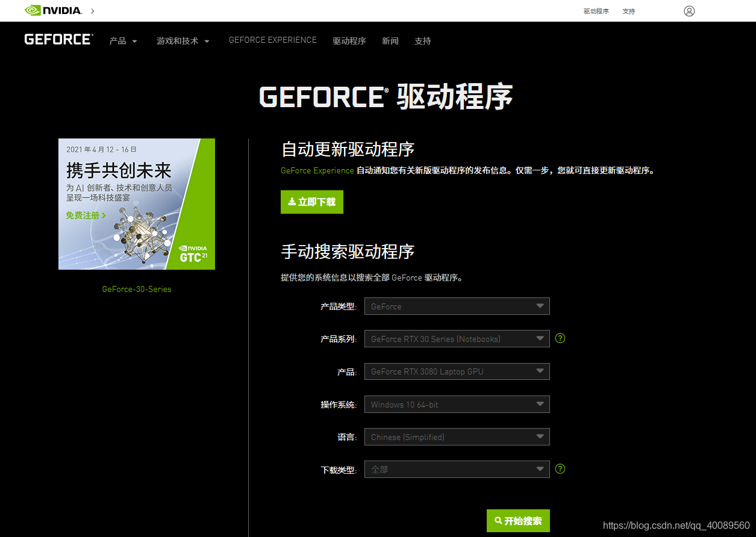Click the help icon beside 产品系列
The width and height of the screenshot is (756, 537).
[x=560, y=338]
